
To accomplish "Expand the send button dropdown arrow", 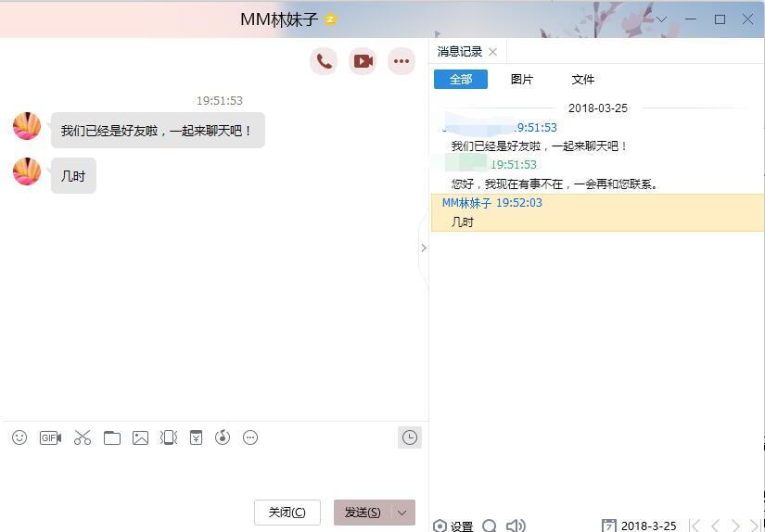I will pos(402,513).
